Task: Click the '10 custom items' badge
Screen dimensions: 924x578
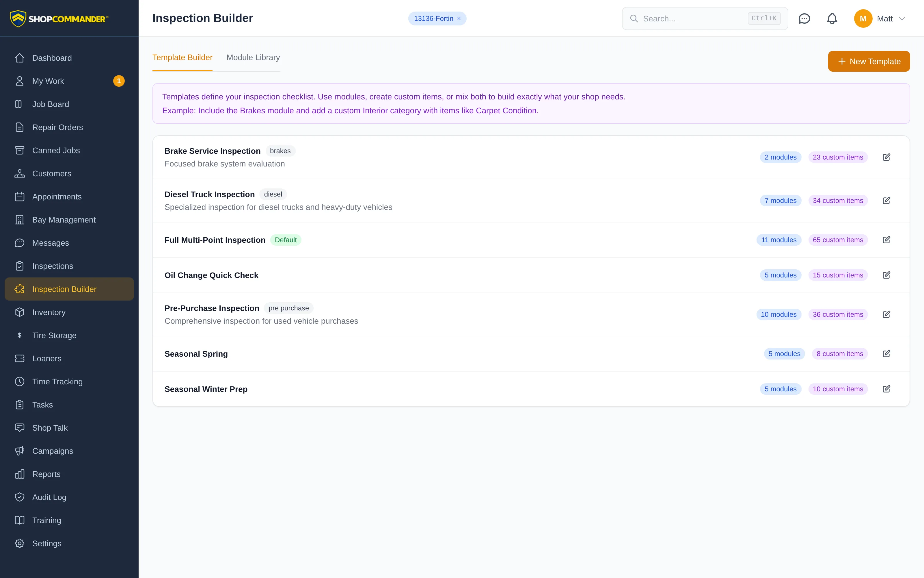Action: [838, 389]
